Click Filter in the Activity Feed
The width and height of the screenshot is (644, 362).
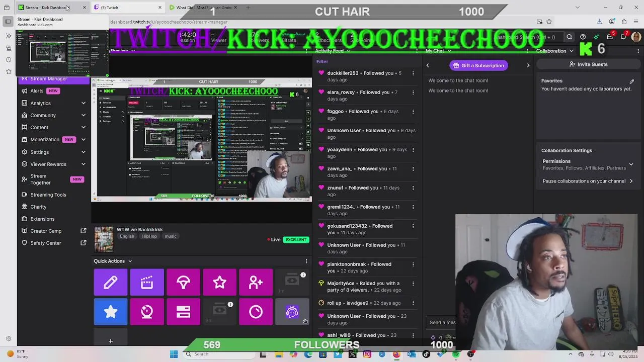tap(322, 62)
